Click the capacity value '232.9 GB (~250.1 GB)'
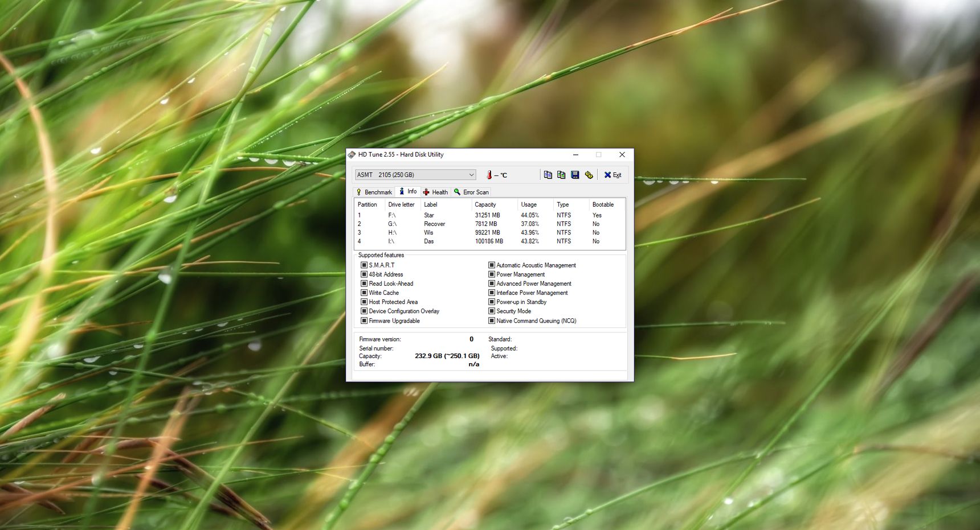 [447, 356]
